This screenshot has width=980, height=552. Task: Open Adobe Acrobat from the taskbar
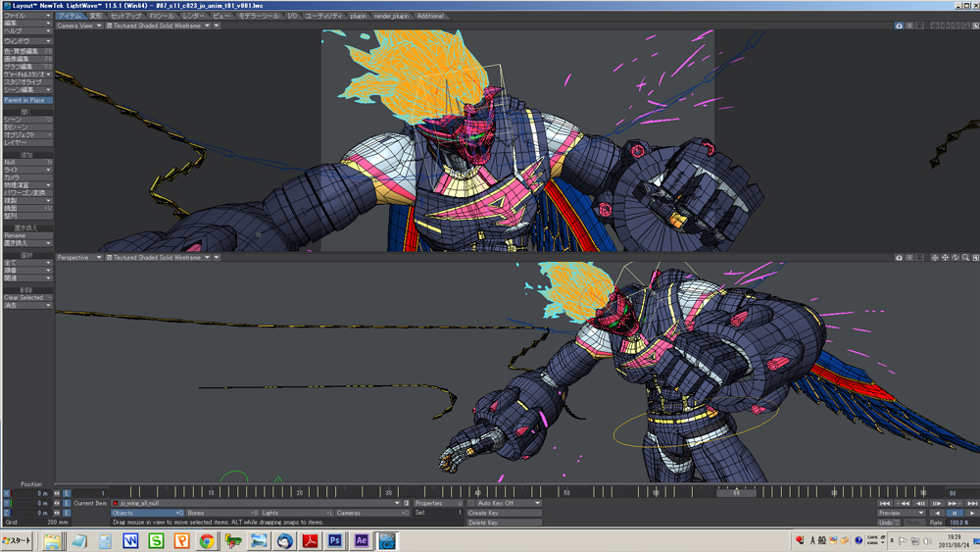point(310,540)
